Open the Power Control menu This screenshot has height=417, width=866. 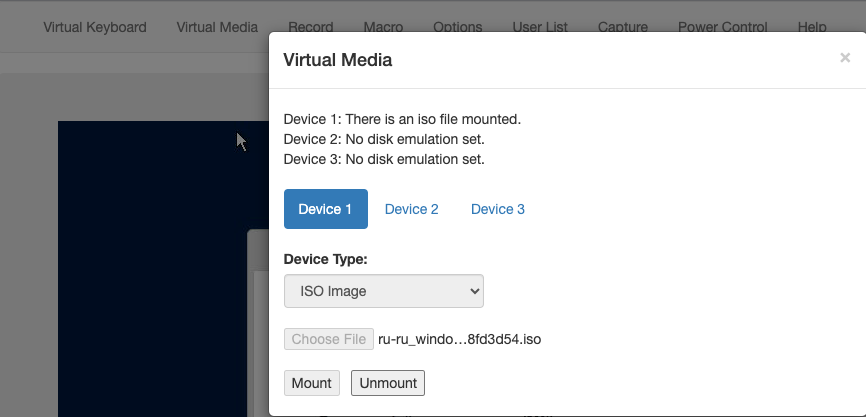722,27
